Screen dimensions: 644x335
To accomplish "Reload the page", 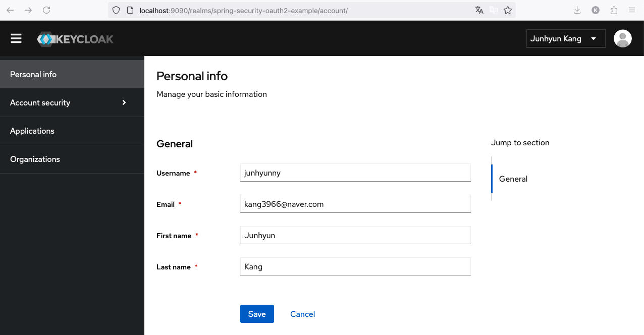I will [x=46, y=10].
